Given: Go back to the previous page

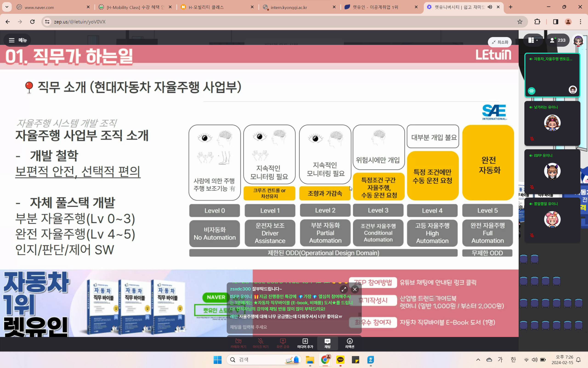Looking at the screenshot, I should pyautogui.click(x=8, y=22).
